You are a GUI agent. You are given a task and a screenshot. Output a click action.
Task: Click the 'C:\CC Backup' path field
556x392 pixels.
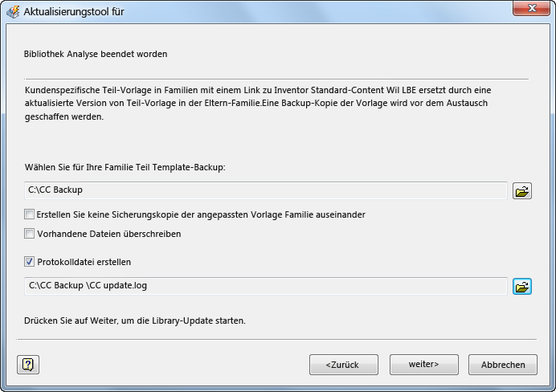[265, 190]
